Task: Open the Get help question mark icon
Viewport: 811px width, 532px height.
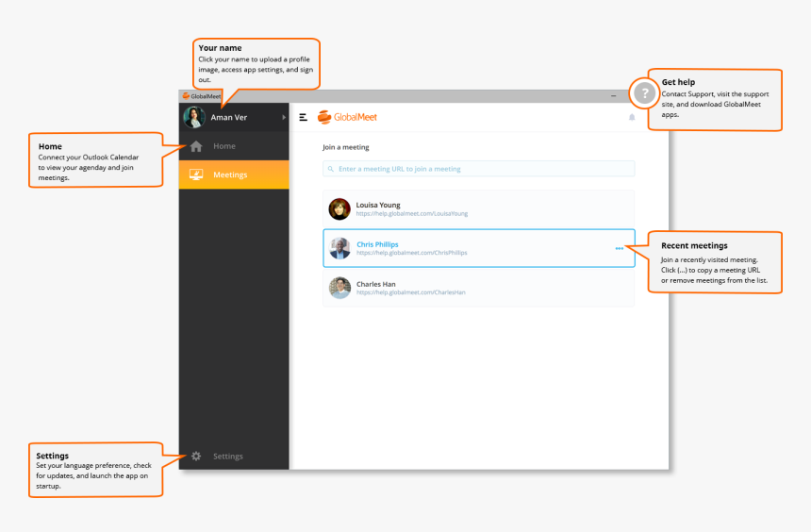Action: coord(644,93)
